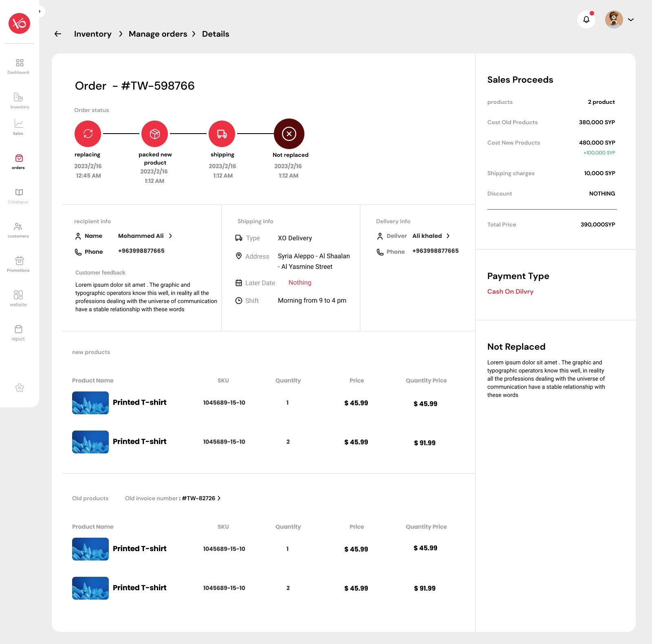Click the XO logo
Viewport: 652px width, 644px height.
pos(19,23)
